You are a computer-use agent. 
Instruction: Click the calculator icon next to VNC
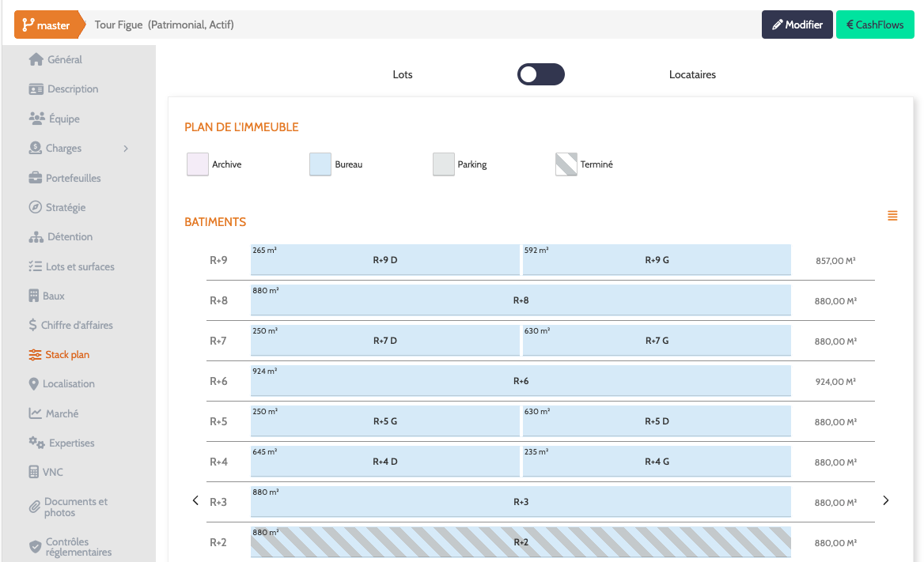[33, 472]
